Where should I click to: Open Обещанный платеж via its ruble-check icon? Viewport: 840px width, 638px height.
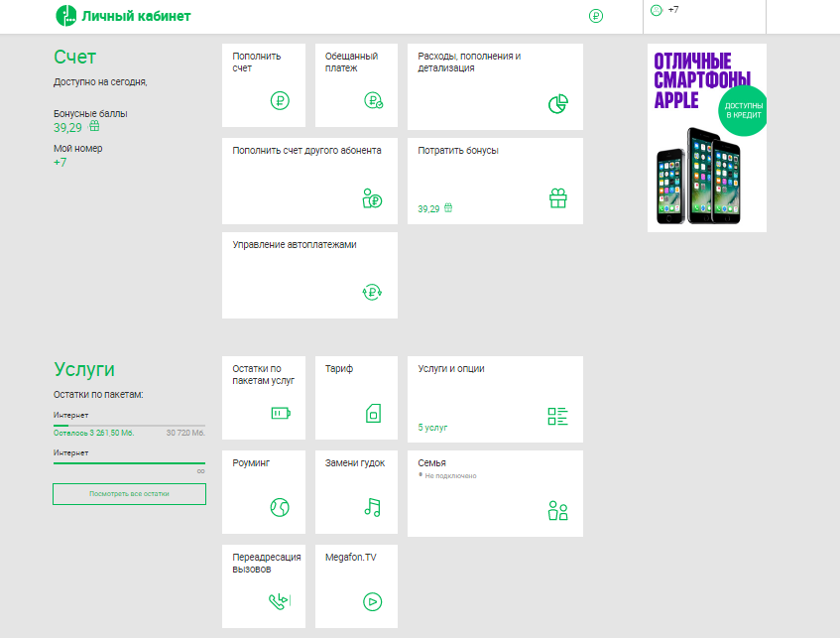(373, 100)
